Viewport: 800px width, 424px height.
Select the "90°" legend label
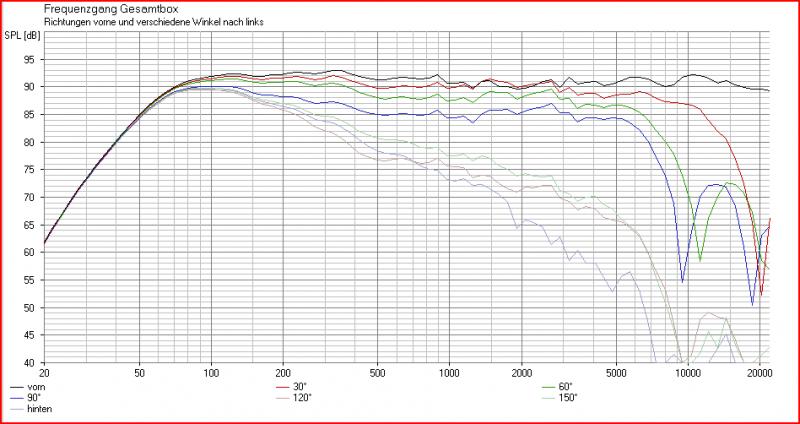tap(32, 398)
